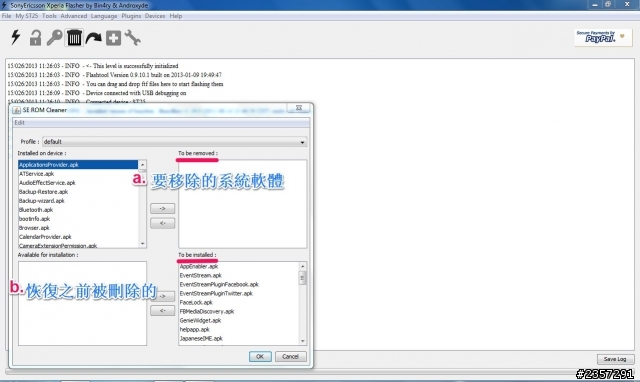This screenshot has height=382, width=640.
Task: Select Backup-wizard.apk in installed list
Action: tap(78, 200)
